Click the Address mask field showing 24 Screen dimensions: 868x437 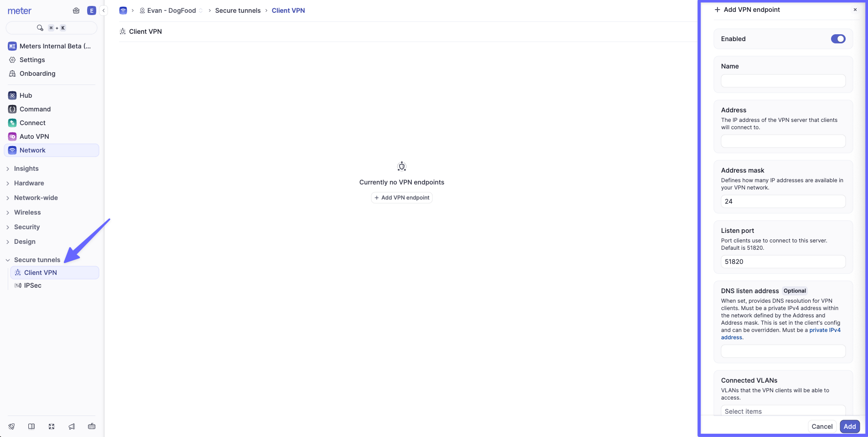[x=783, y=201]
